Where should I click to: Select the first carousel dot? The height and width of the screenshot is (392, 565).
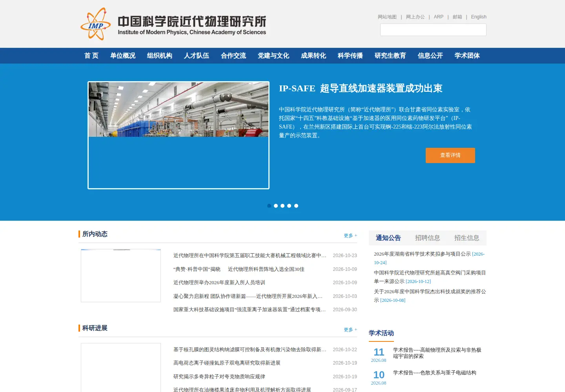[x=269, y=206]
